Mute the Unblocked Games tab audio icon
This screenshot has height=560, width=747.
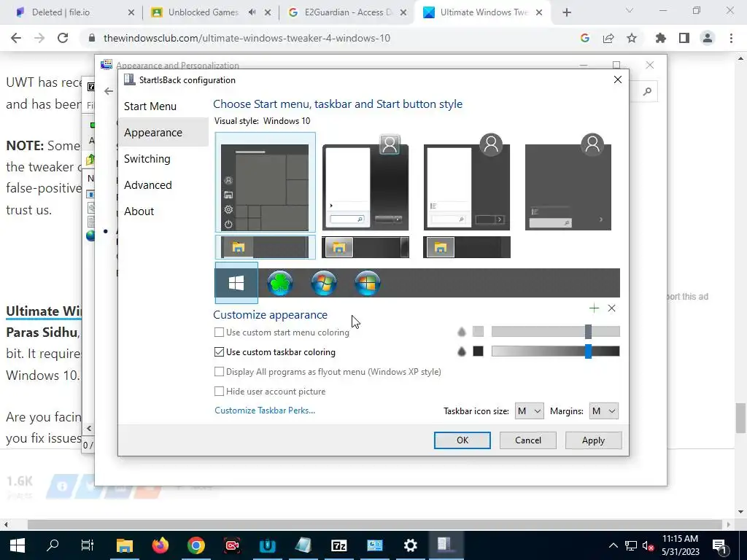(252, 12)
